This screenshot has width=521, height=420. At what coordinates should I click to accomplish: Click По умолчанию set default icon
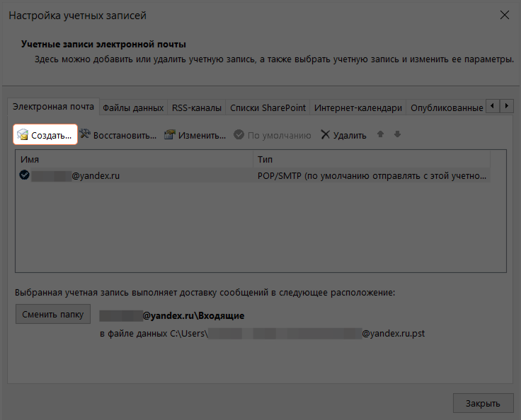pyautogui.click(x=239, y=135)
